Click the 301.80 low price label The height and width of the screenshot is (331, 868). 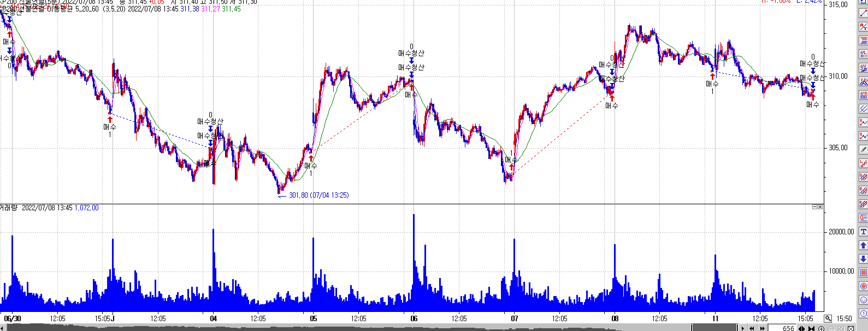click(x=318, y=196)
